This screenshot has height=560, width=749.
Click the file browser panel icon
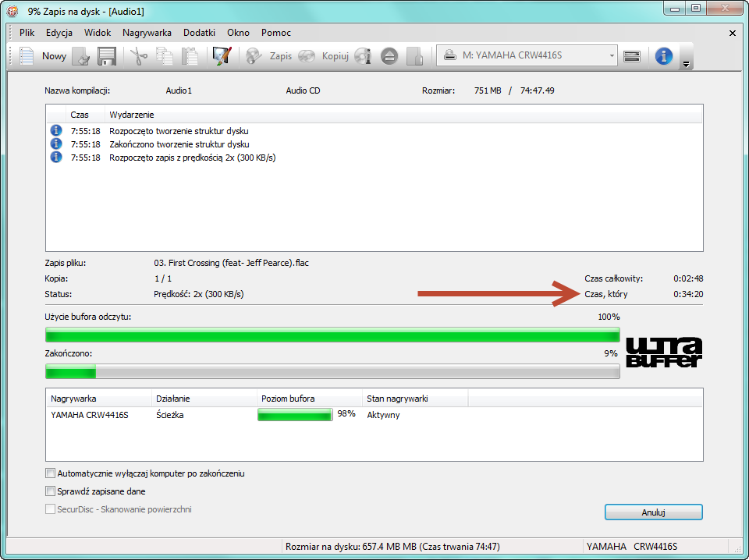click(414, 56)
